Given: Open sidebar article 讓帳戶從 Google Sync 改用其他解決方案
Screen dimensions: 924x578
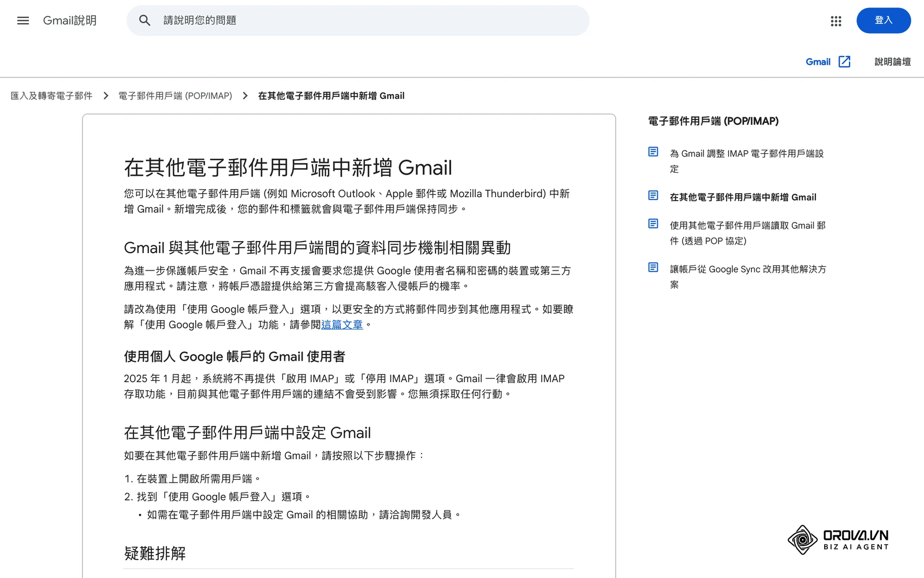Looking at the screenshot, I should click(x=748, y=277).
